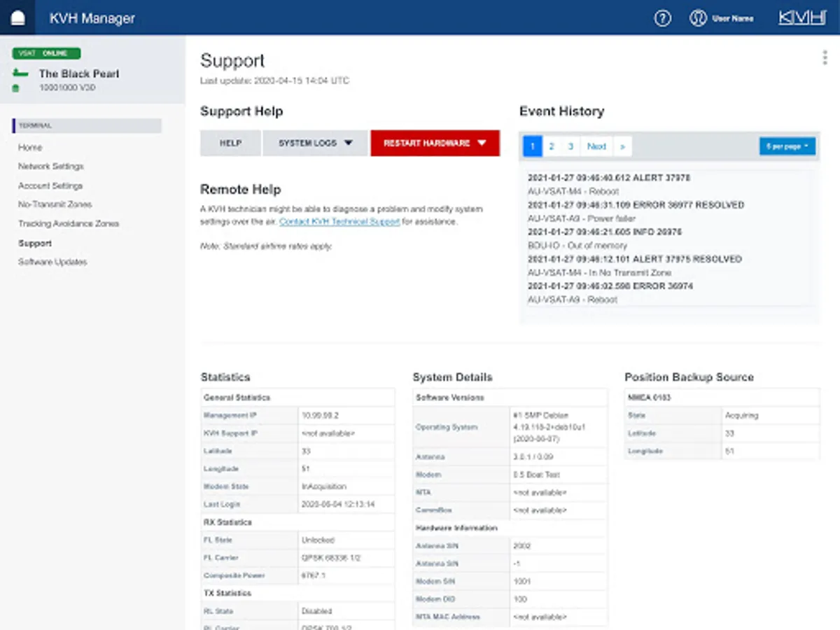The height and width of the screenshot is (630, 840).
Task: Click the Operating System version value
Action: 549,427
